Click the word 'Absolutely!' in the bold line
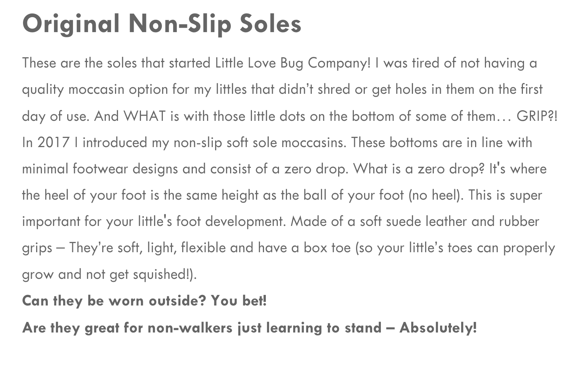 click(x=438, y=327)
